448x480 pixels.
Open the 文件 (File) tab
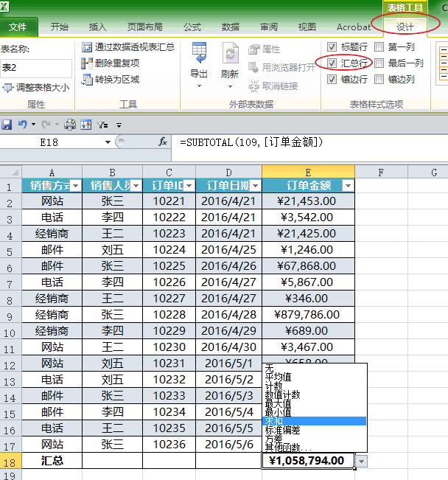pyautogui.click(x=18, y=27)
